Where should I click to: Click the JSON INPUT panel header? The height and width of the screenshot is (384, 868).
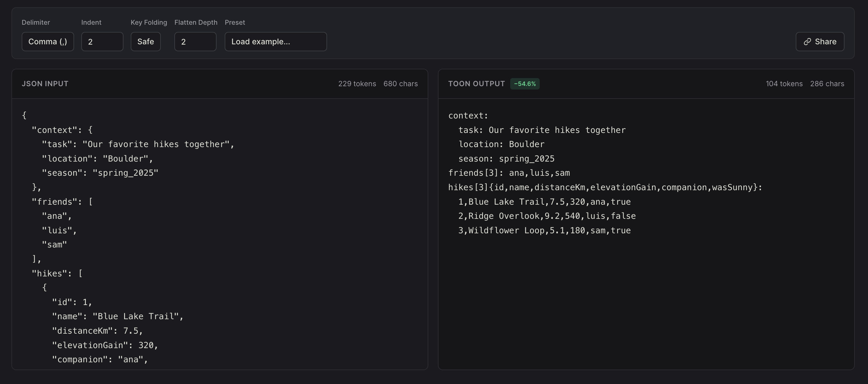click(x=45, y=83)
